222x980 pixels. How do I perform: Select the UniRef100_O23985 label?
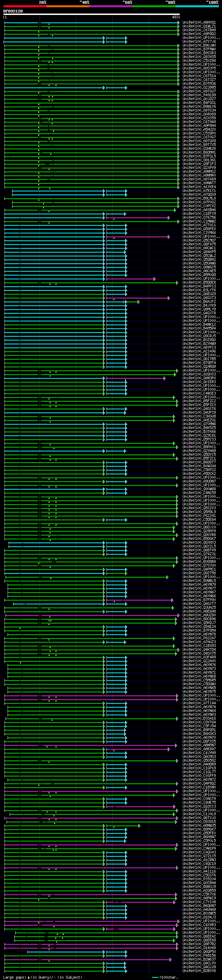tap(199, 88)
